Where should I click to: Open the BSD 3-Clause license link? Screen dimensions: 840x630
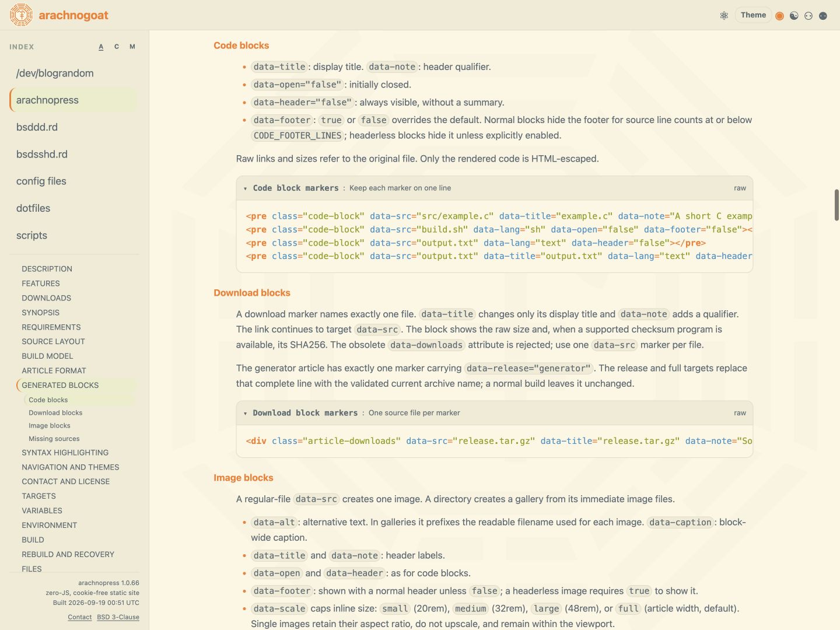point(118,617)
